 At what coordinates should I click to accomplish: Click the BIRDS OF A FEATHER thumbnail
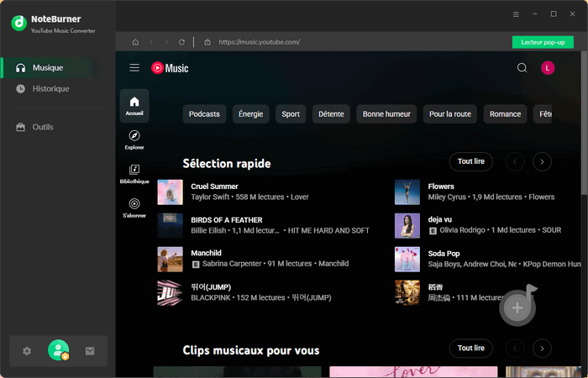tap(171, 226)
